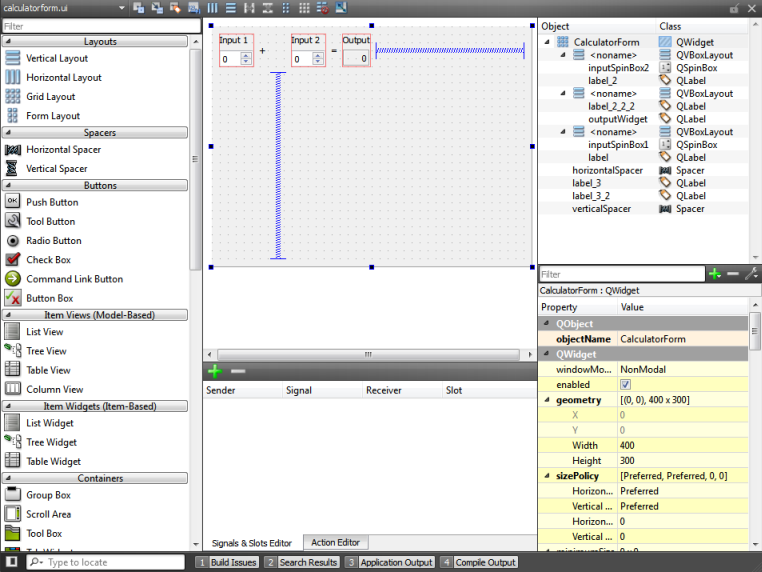Toggle the enabled property checkbox
Viewport: 762px width, 572px height.
[625, 384]
